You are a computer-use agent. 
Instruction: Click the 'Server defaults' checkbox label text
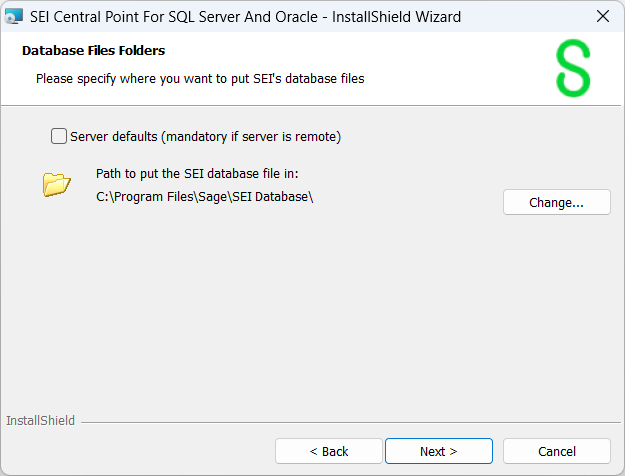tap(114, 136)
